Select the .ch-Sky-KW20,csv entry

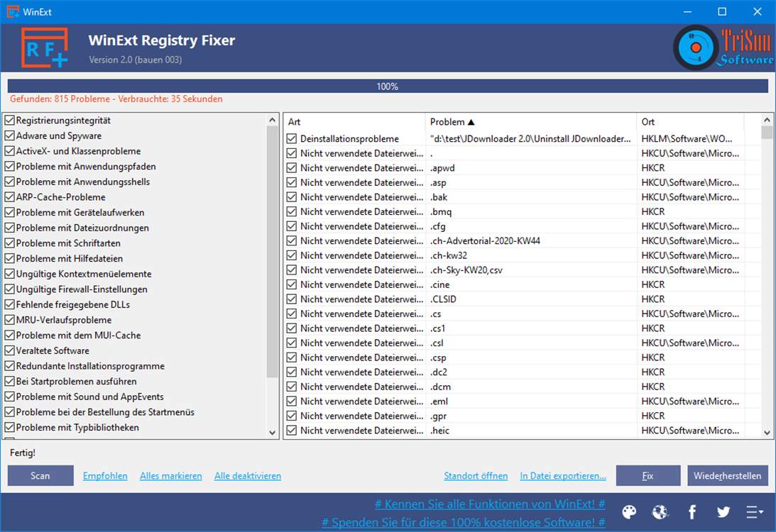coord(466,270)
